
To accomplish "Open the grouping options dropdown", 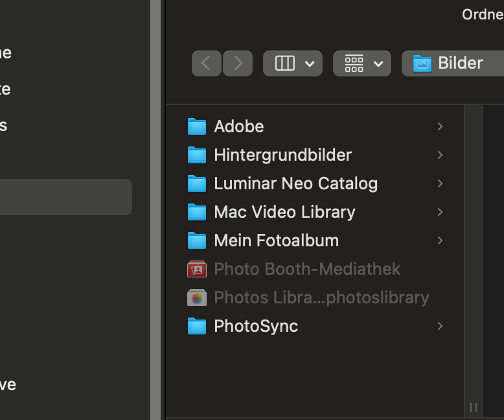I will tap(362, 64).
